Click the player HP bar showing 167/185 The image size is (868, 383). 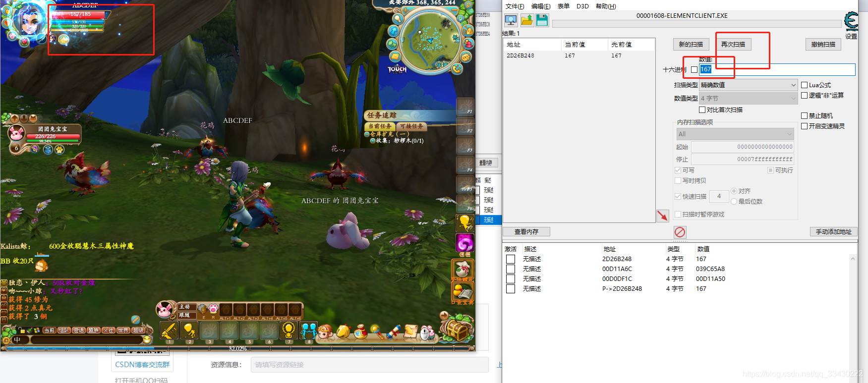pyautogui.click(x=78, y=14)
